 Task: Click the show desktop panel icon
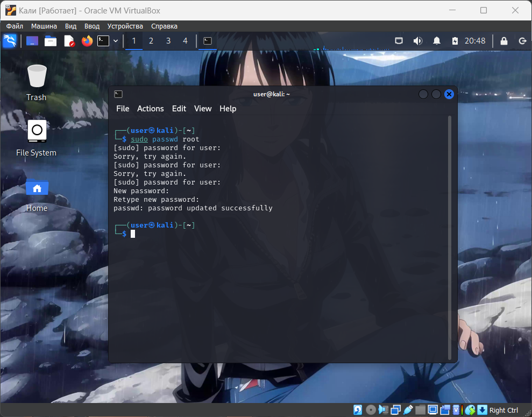32,41
